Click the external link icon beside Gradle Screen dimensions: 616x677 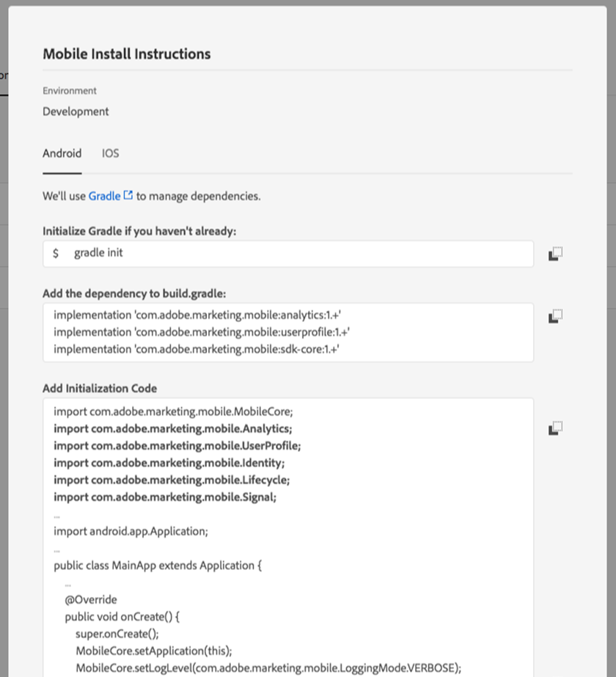[128, 196]
